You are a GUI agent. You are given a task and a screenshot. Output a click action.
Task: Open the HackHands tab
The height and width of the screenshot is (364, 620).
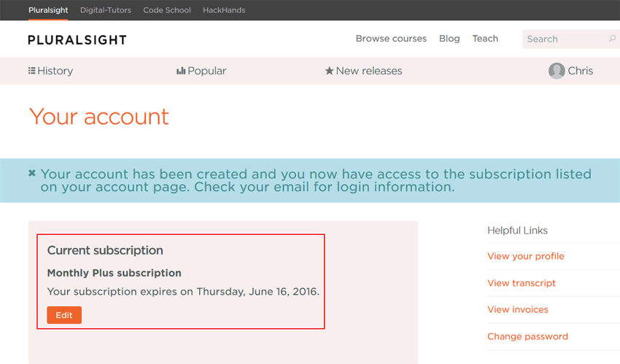coord(224,10)
